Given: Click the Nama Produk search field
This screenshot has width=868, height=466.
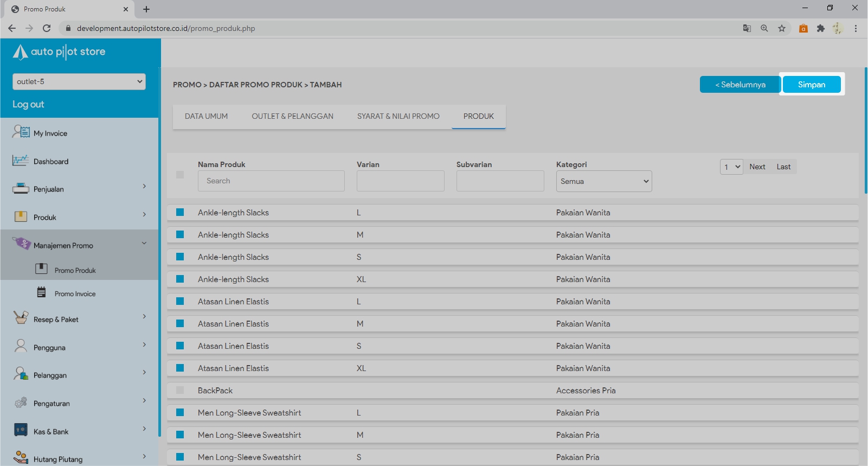Looking at the screenshot, I should [271, 181].
